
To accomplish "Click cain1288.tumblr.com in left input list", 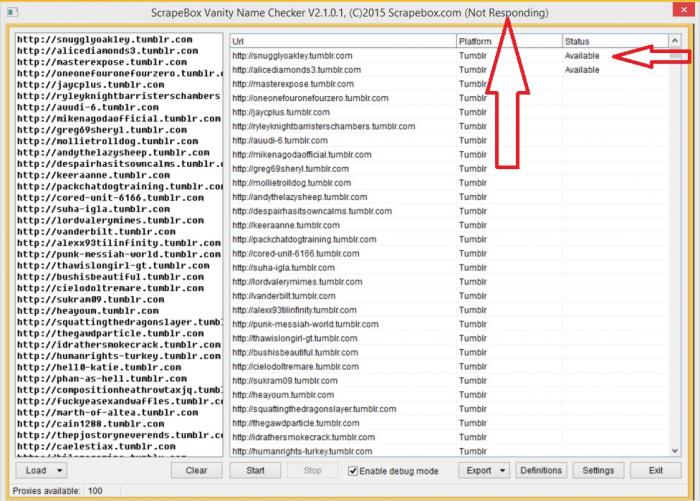I will pos(91,424).
